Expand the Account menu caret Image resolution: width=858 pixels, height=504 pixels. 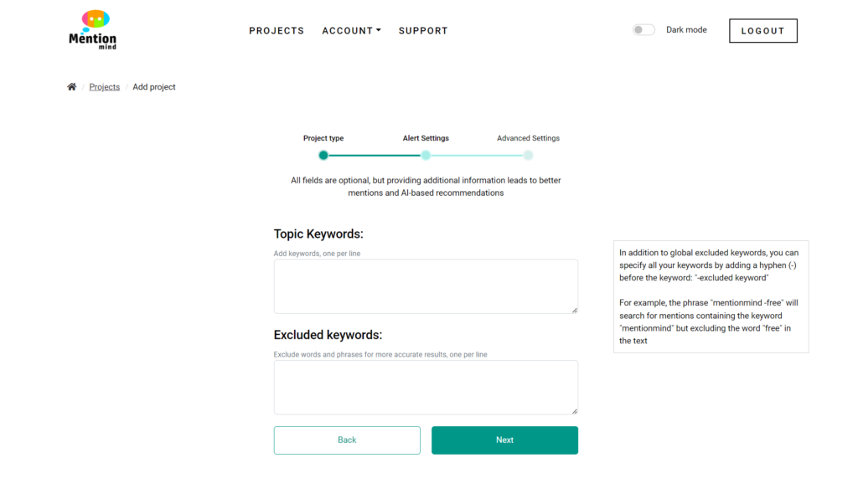click(x=377, y=30)
